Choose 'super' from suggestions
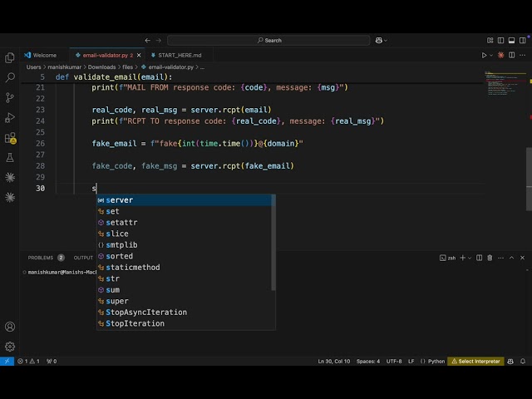This screenshot has width=532, height=399. (185, 301)
